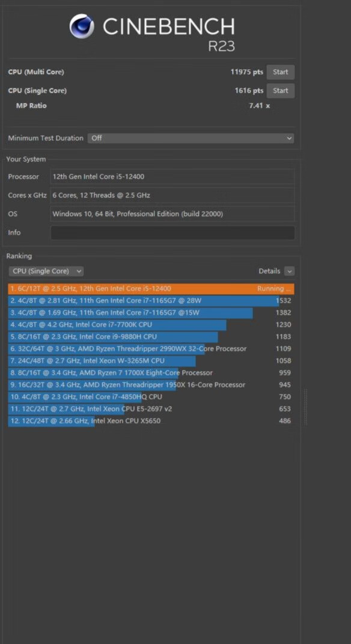This screenshot has width=351, height=644.
Task: Select ranking row Threadripper 2990WX
Action: click(x=151, y=349)
